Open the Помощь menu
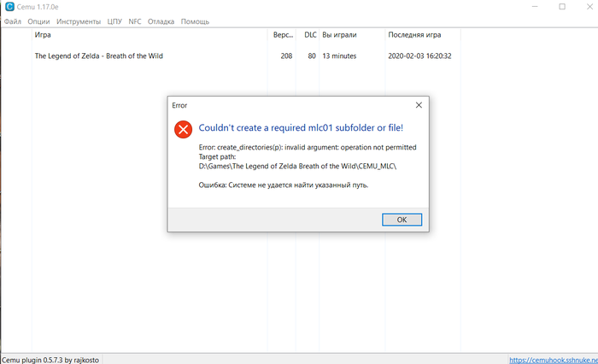Screen dimensions: 598x364 point(195,21)
